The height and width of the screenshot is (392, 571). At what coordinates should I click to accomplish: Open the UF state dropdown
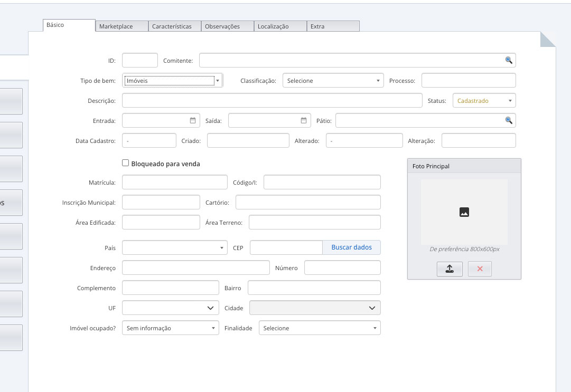coord(170,308)
